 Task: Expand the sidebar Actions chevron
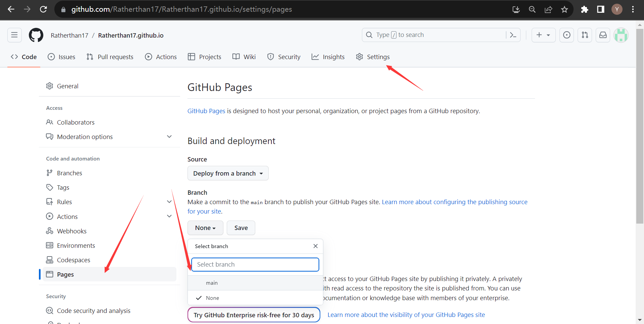pos(169,216)
